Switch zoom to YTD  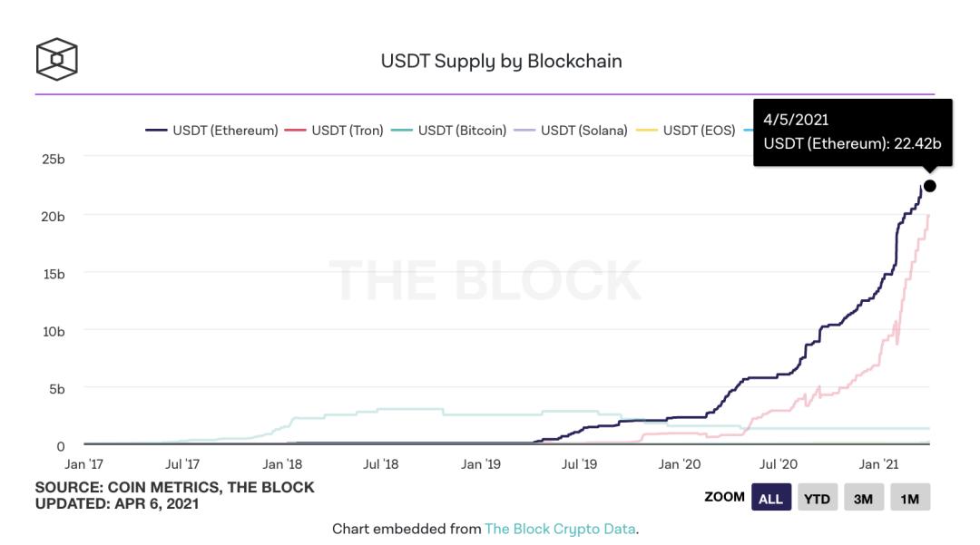click(x=817, y=498)
